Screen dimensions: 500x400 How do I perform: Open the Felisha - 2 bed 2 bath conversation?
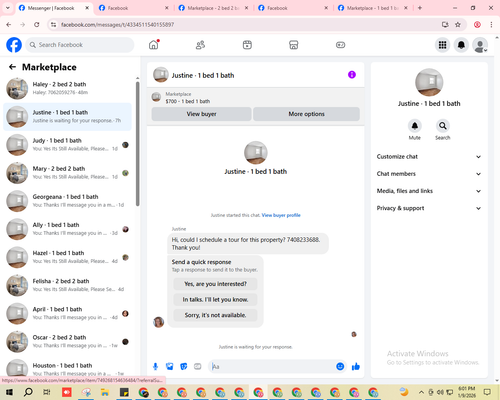[68, 285]
